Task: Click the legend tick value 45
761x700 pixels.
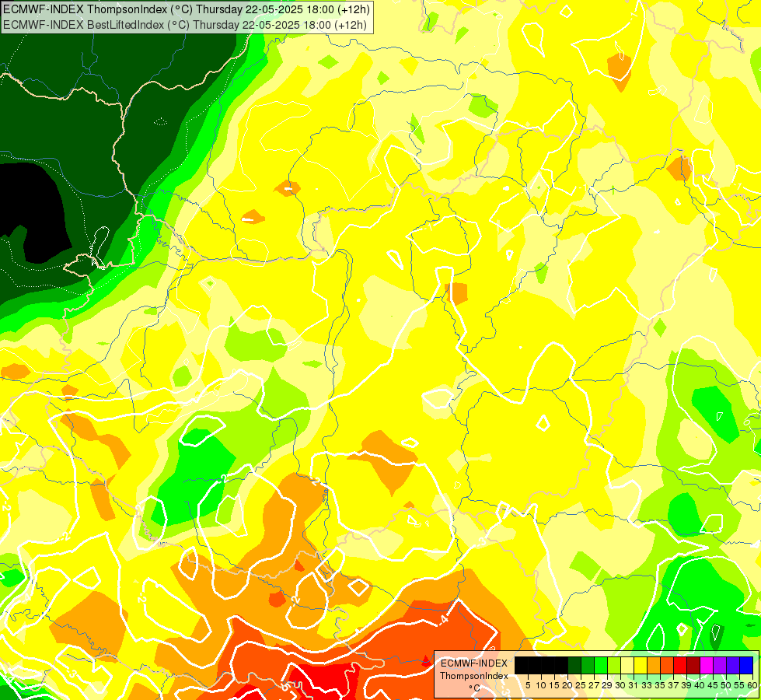Action: pos(713,685)
